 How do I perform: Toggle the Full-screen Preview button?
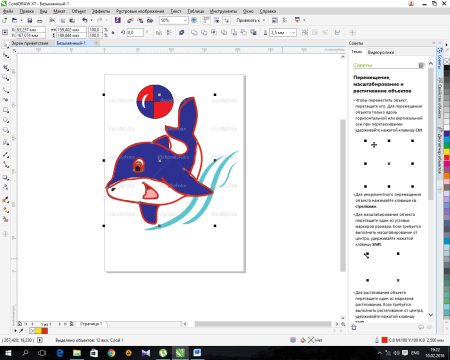(194, 20)
